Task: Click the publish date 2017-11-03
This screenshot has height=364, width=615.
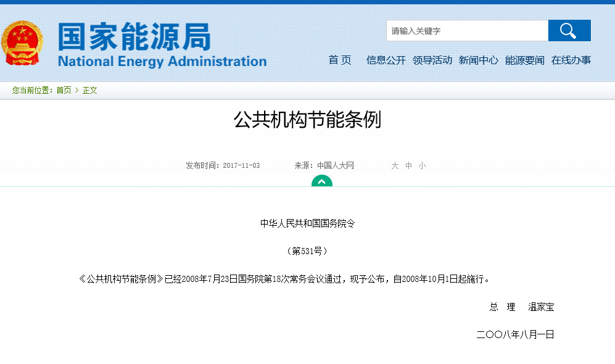Action: (x=241, y=166)
